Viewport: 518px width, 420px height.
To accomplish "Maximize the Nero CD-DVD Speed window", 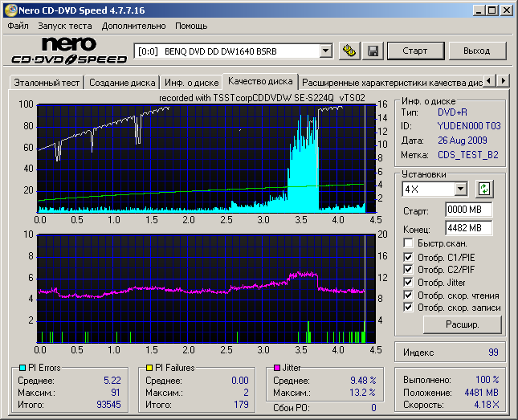I will click(492, 10).
